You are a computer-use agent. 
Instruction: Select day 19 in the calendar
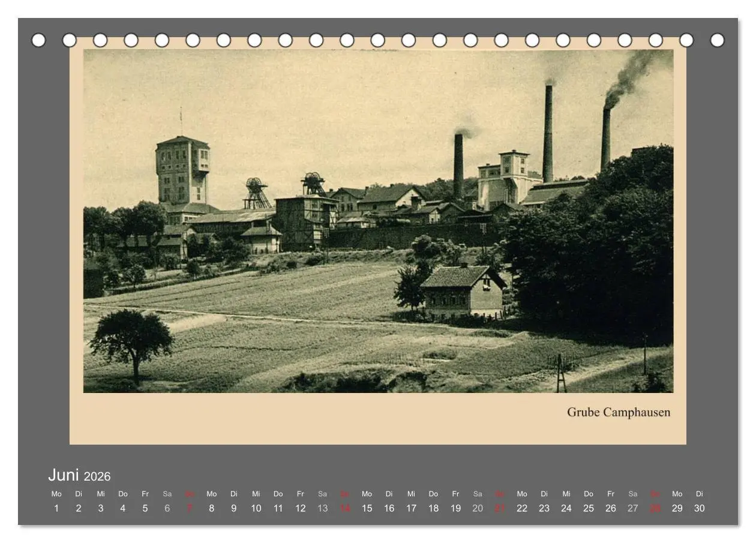click(456, 508)
